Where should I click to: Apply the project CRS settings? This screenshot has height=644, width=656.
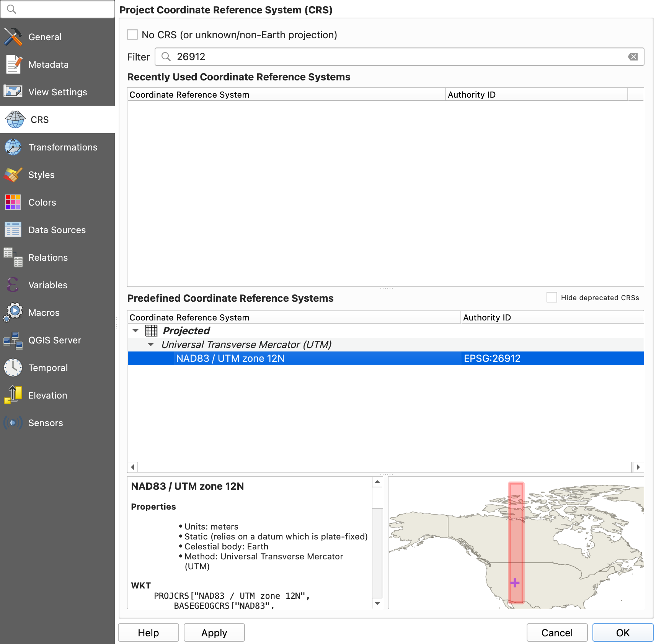click(x=214, y=633)
